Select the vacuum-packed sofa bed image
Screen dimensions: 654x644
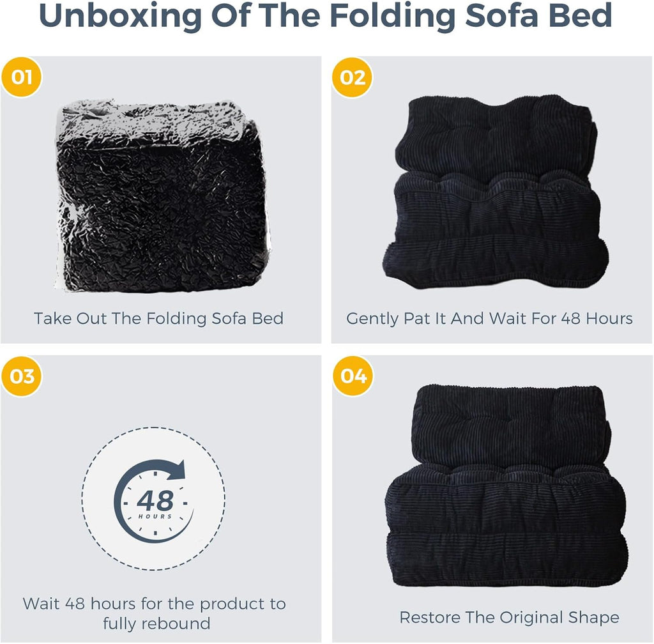163,195
